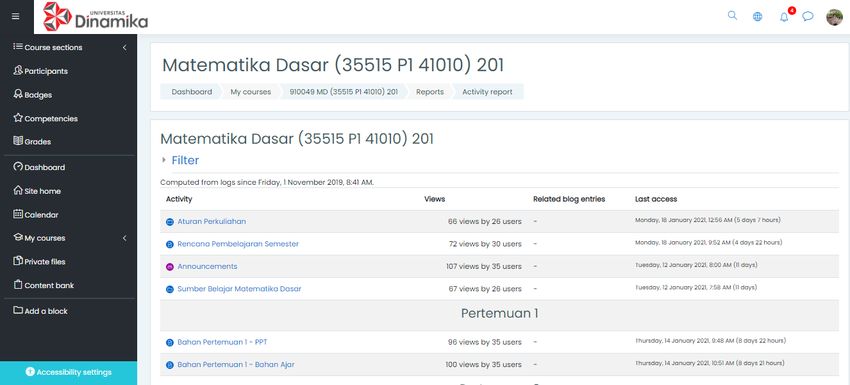Open the Reports breadcrumb

point(430,92)
